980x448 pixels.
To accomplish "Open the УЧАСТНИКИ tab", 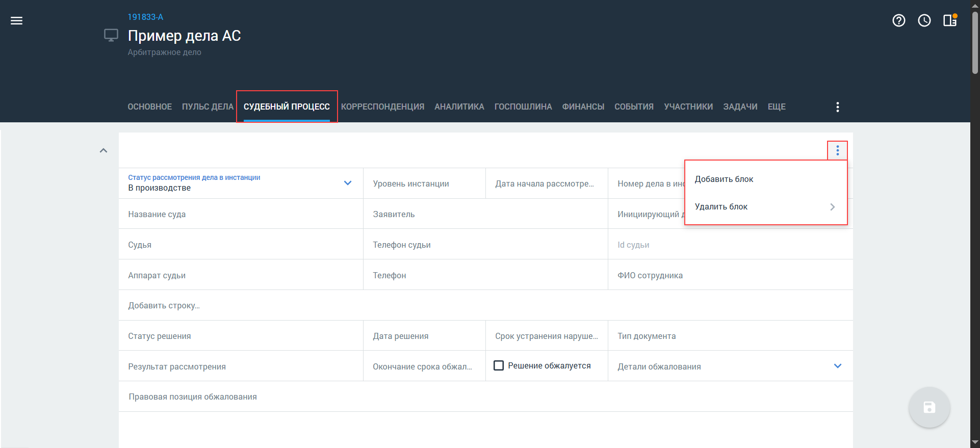I will click(688, 107).
